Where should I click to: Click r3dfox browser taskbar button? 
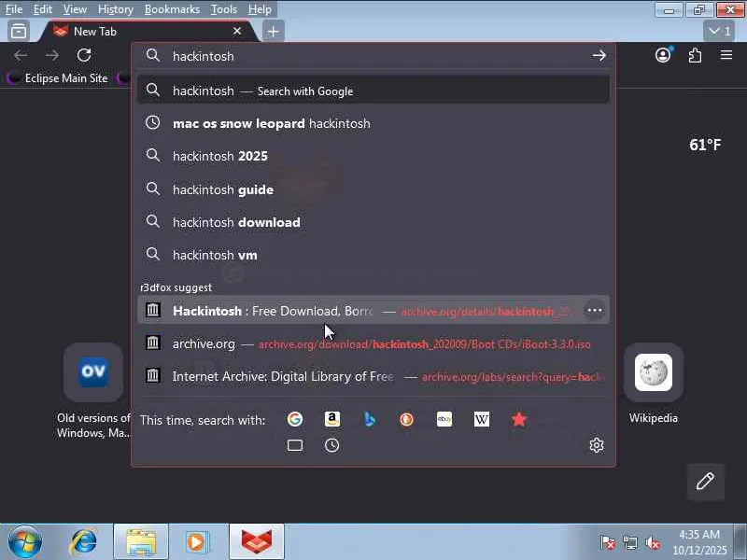point(256,542)
